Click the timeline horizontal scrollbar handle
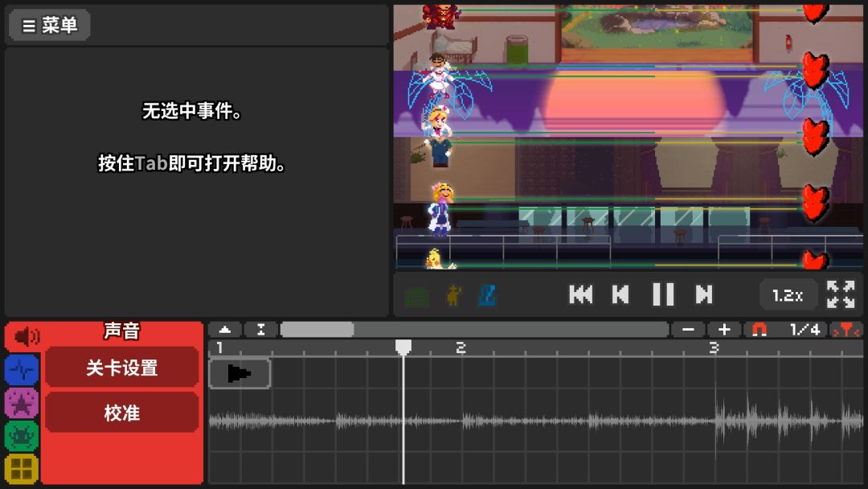The height and width of the screenshot is (489, 868). pos(317,330)
